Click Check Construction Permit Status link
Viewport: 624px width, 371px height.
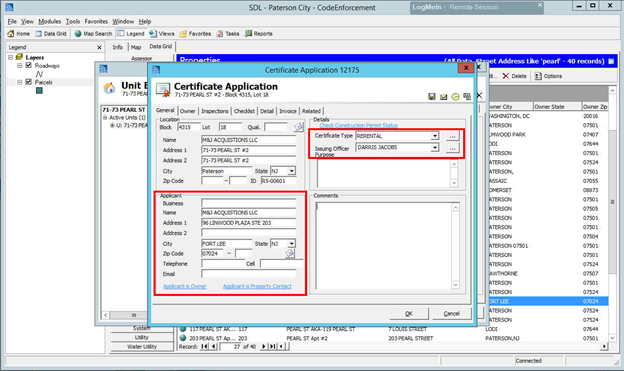(x=359, y=125)
